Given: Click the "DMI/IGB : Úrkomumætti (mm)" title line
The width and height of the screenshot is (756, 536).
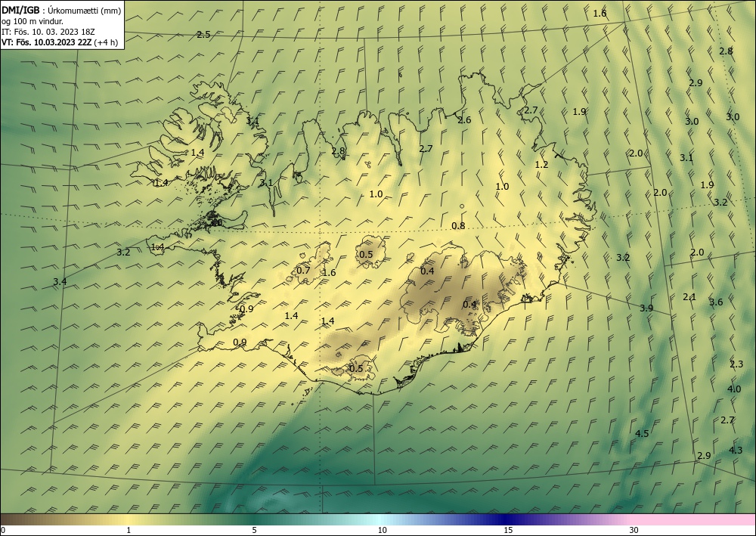Looking at the screenshot, I should pos(61,11).
